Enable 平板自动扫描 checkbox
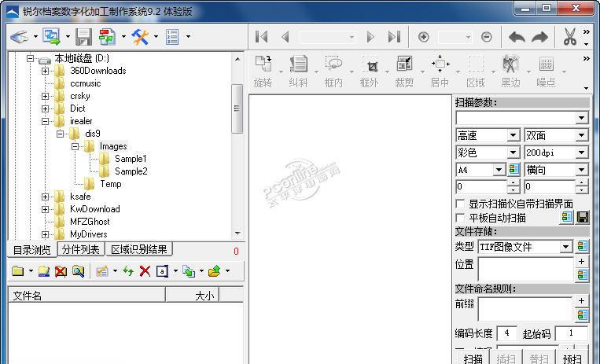Screen dimensions: 600x364 point(461,218)
